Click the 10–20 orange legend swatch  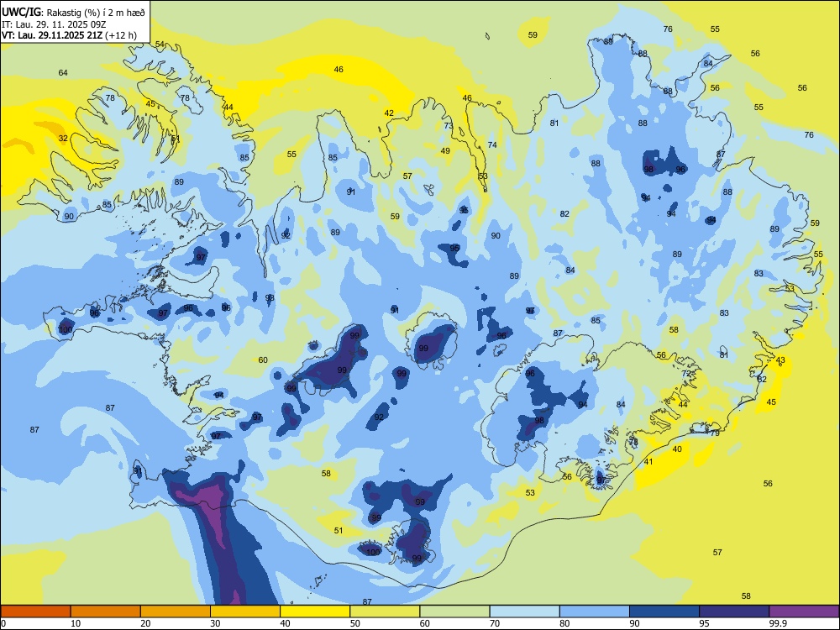106,612
